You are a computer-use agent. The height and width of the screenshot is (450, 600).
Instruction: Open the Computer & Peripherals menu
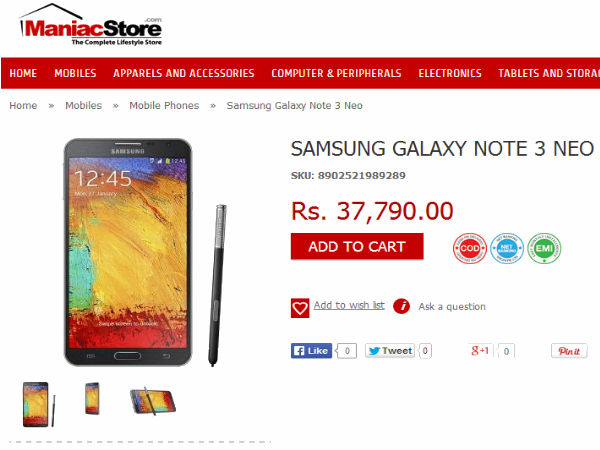(x=336, y=73)
